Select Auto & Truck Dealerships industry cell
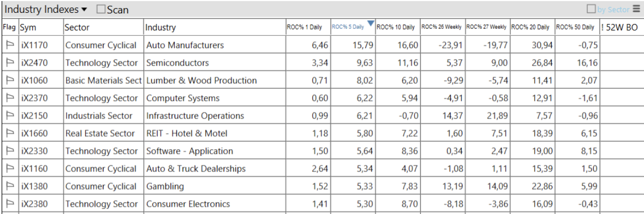The height and width of the screenshot is (214, 644). [x=196, y=169]
